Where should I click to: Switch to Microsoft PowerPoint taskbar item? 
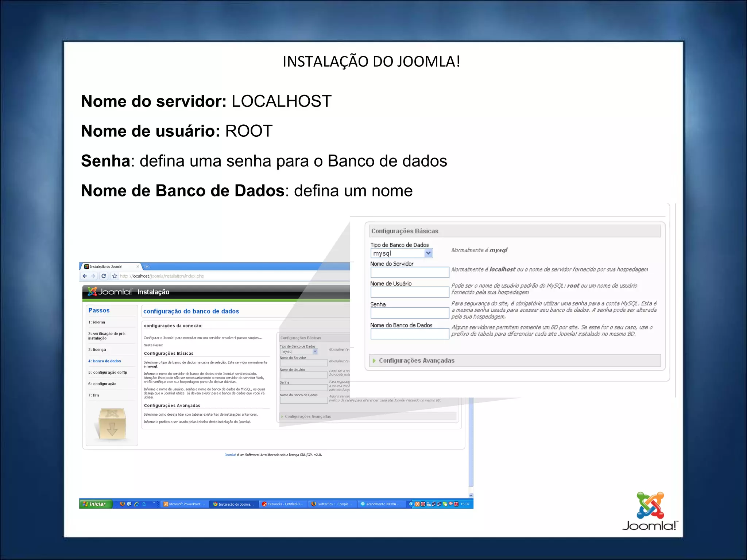pyautogui.click(x=184, y=504)
